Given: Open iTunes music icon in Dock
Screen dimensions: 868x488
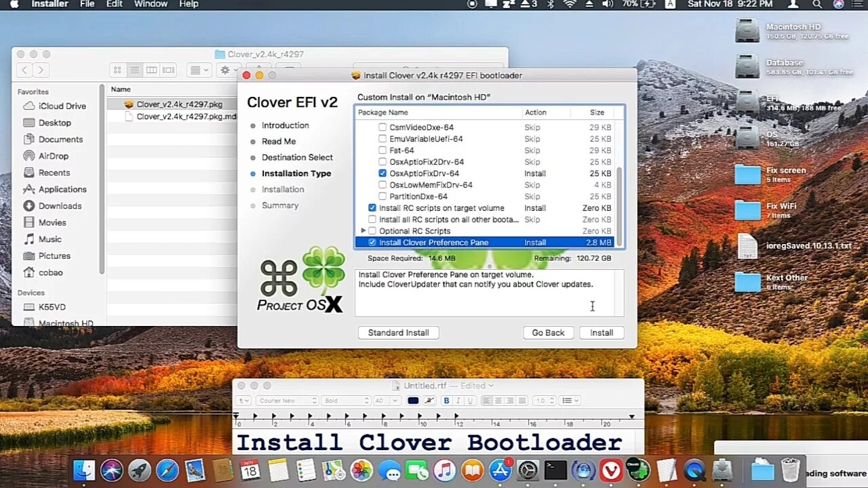Looking at the screenshot, I should (444, 470).
